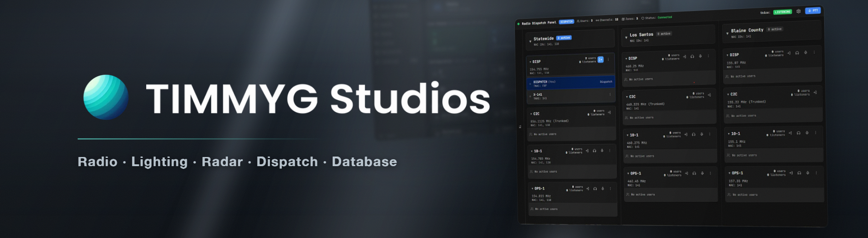868x238 pixels.
Task: Click the join icon on Statewide 10-1
Action: tap(587, 151)
